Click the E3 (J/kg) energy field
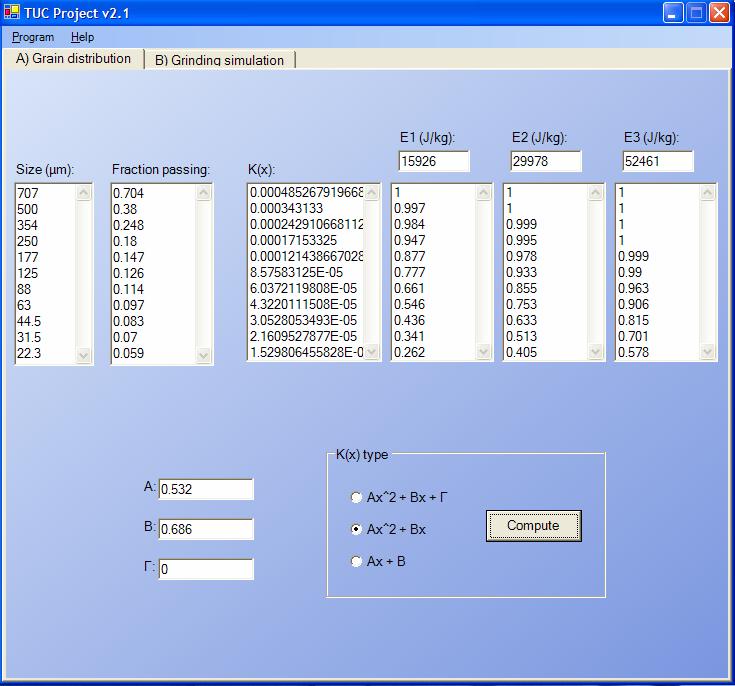This screenshot has height=686, width=735. (x=658, y=161)
